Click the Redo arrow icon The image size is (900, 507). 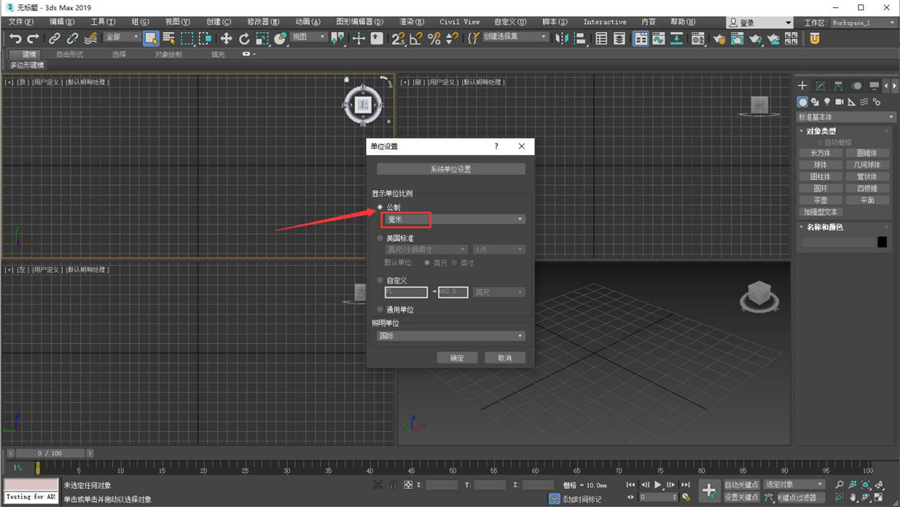[x=33, y=38]
